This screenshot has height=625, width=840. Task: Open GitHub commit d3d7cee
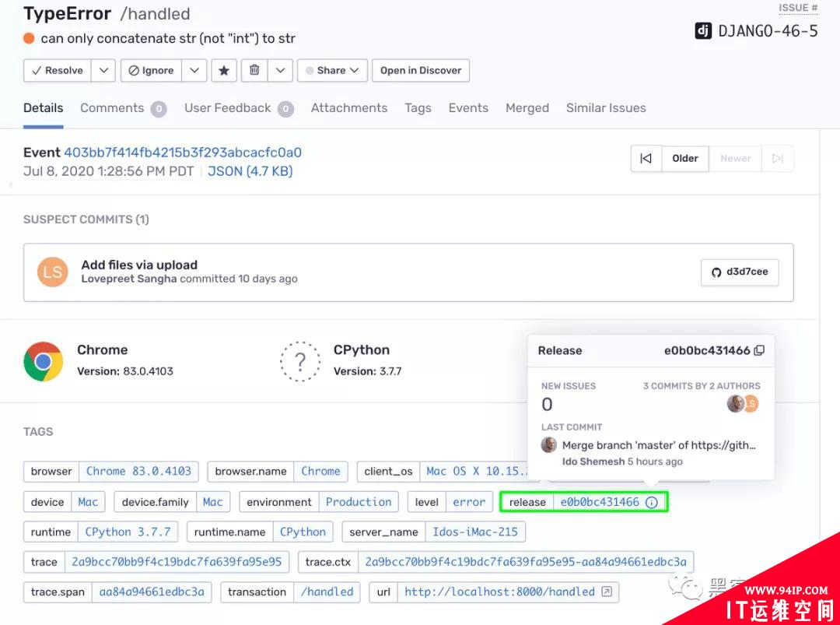coord(740,272)
